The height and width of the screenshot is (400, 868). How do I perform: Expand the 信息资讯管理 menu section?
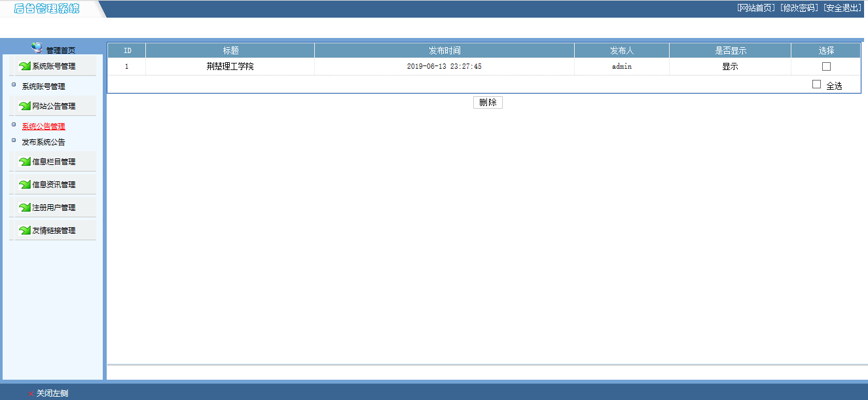pos(54,185)
